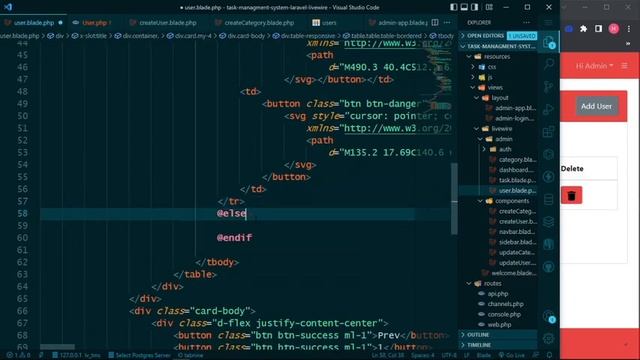Click the split editor right icon
The width and height of the screenshot is (640, 360).
tap(435, 22)
